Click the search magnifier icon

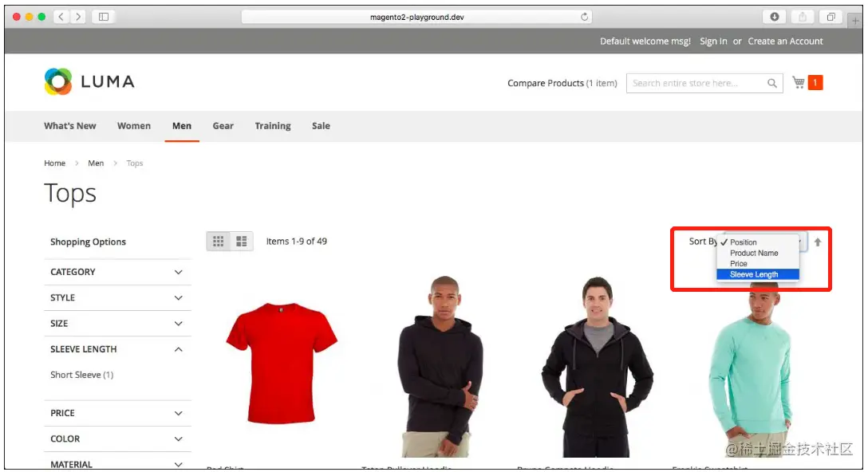[771, 83]
